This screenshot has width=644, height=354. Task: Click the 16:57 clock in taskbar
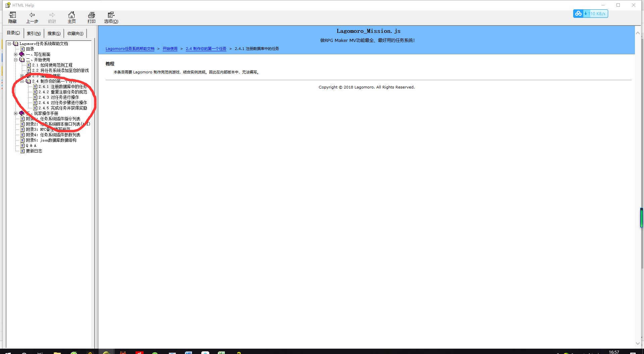coord(614,352)
